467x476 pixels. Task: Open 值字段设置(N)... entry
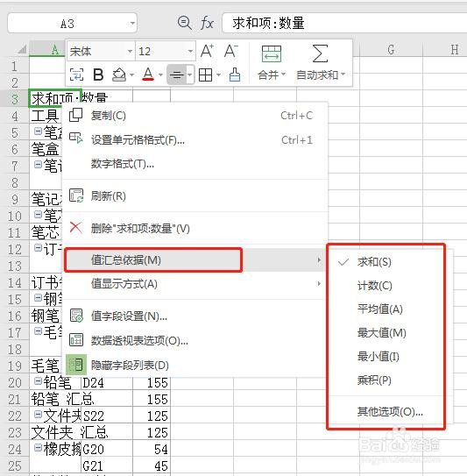point(195,316)
